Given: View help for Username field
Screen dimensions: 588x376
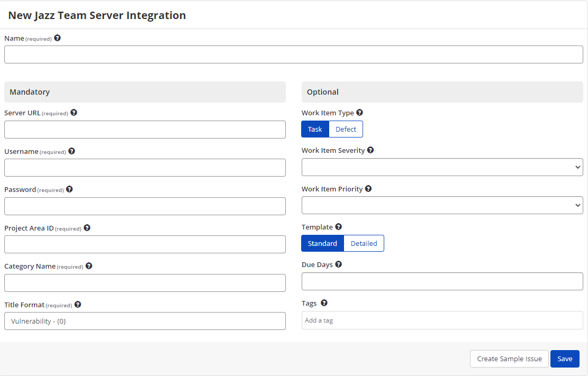Looking at the screenshot, I should (x=71, y=151).
